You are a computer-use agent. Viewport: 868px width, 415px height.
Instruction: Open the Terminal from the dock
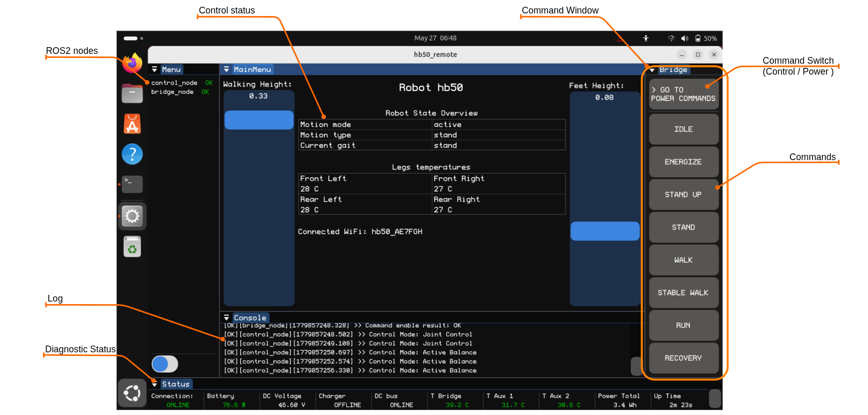coord(132,184)
